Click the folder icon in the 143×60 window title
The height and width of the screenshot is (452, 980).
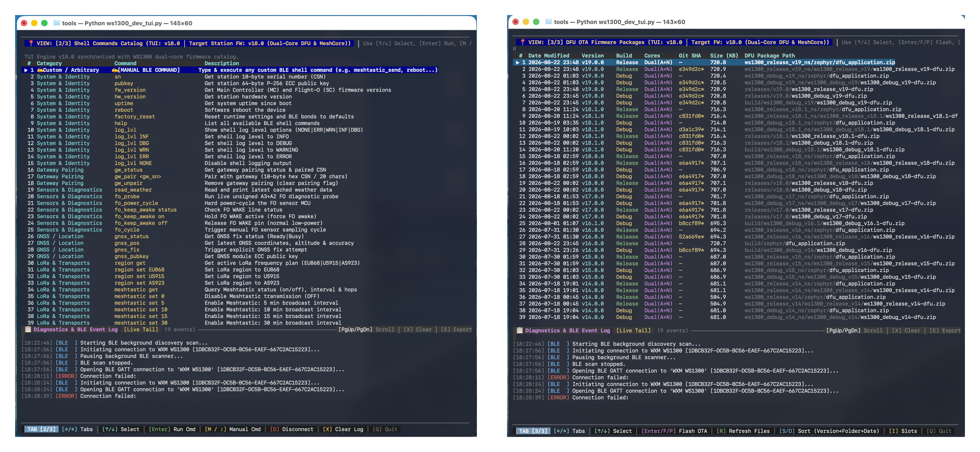pos(549,22)
